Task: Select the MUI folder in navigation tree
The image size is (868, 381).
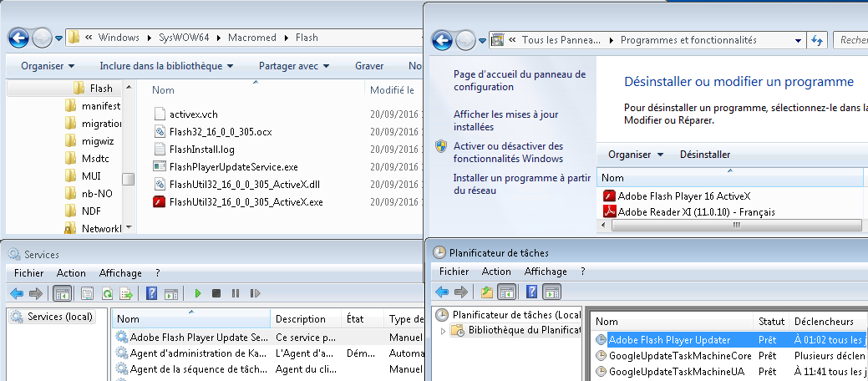Action: click(83, 176)
